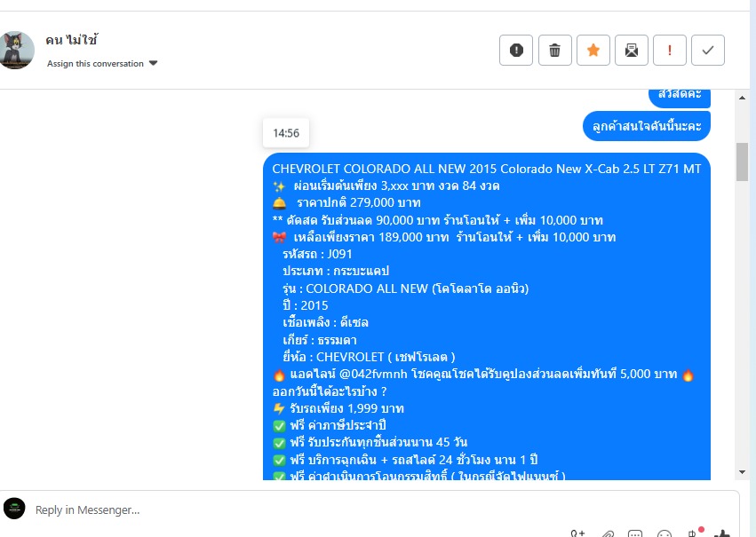Image resolution: width=756 pixels, height=537 pixels.
Task: Click line ปี : 2015
Action: [x=306, y=305]
